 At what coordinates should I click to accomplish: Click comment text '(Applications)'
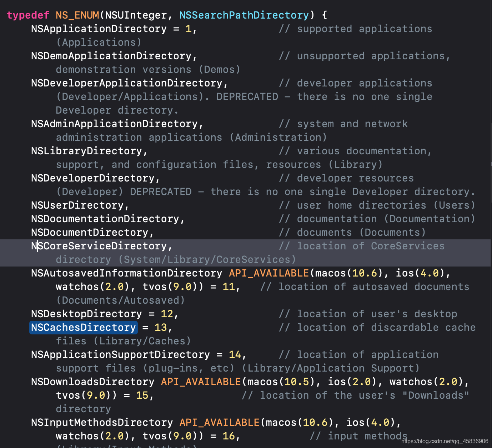[99, 43]
